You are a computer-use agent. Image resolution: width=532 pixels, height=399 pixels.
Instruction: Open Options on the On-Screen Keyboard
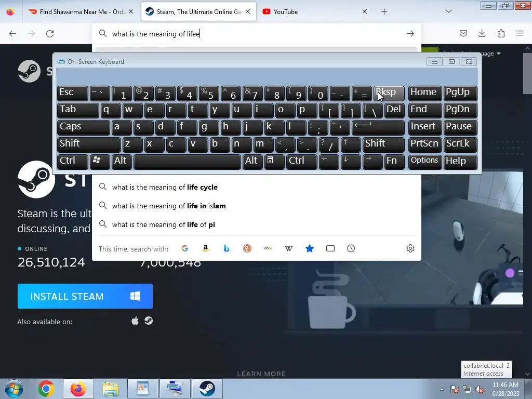pyautogui.click(x=425, y=162)
